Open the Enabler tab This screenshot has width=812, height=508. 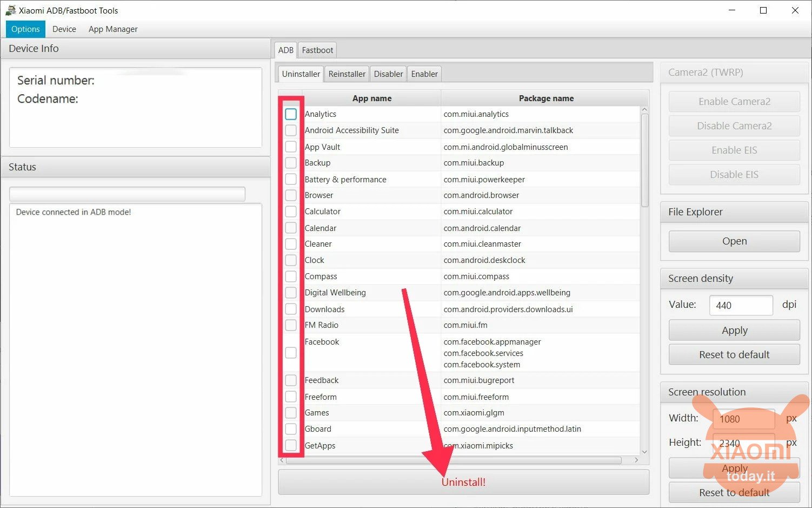click(424, 74)
